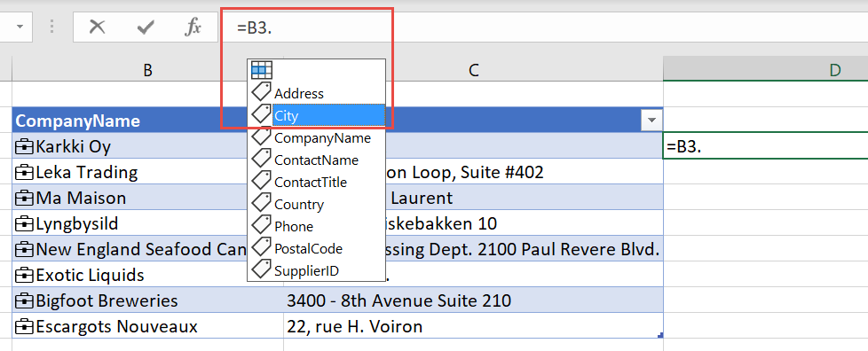Click the Exotic Liquids data type icon
868x351 pixels.
point(24,276)
